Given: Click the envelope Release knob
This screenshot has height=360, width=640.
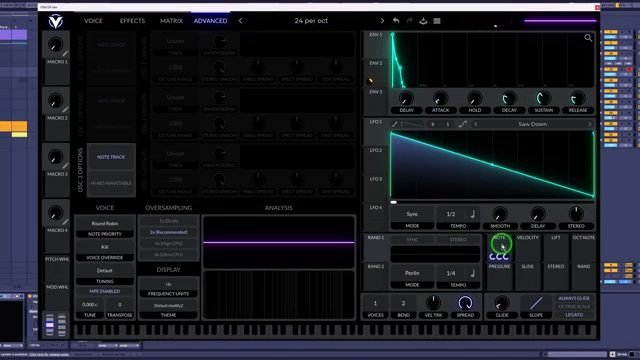Looking at the screenshot, I should click(578, 98).
